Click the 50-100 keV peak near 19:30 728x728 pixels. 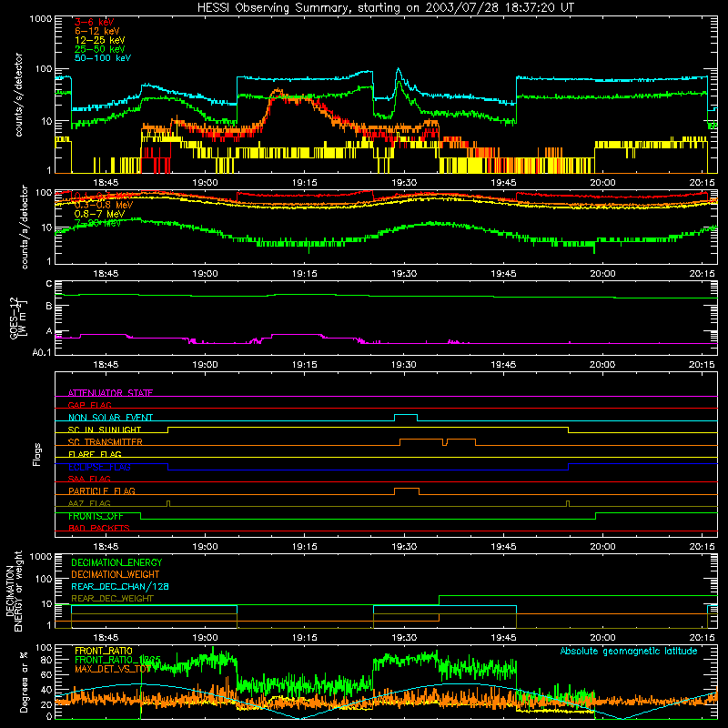399,70
